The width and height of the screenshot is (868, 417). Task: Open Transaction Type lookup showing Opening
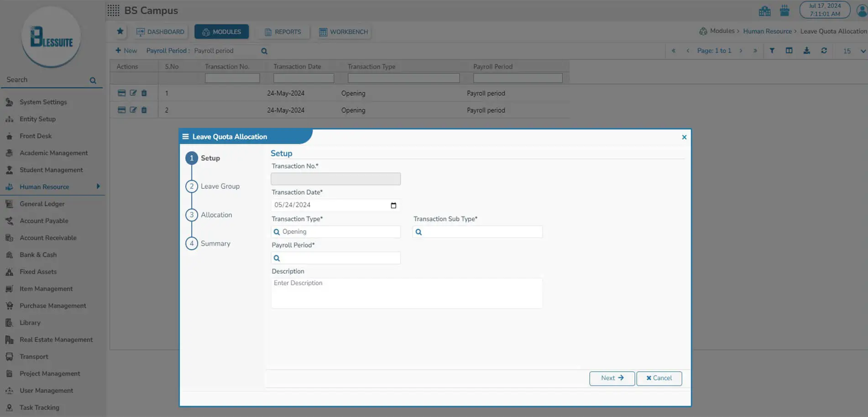tap(335, 232)
